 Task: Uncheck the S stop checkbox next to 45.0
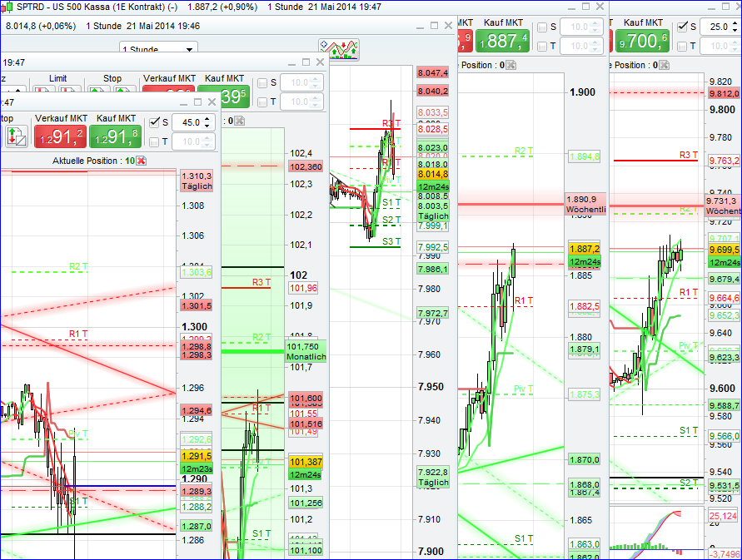(155, 121)
